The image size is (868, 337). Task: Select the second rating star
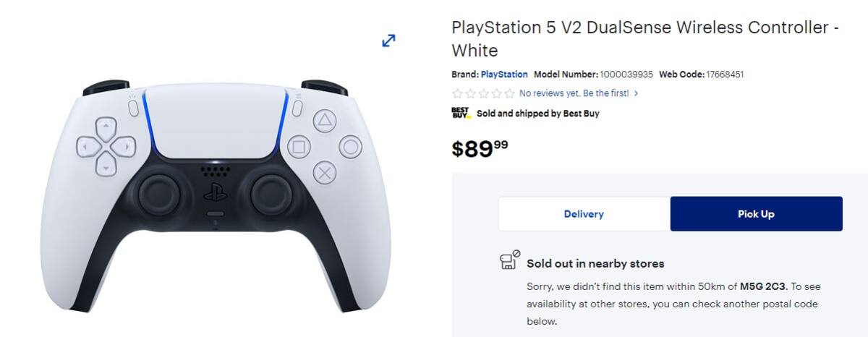470,93
